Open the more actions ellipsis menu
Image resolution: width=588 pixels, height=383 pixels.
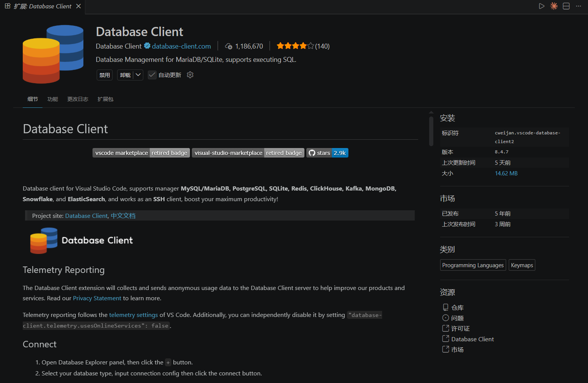(x=578, y=6)
